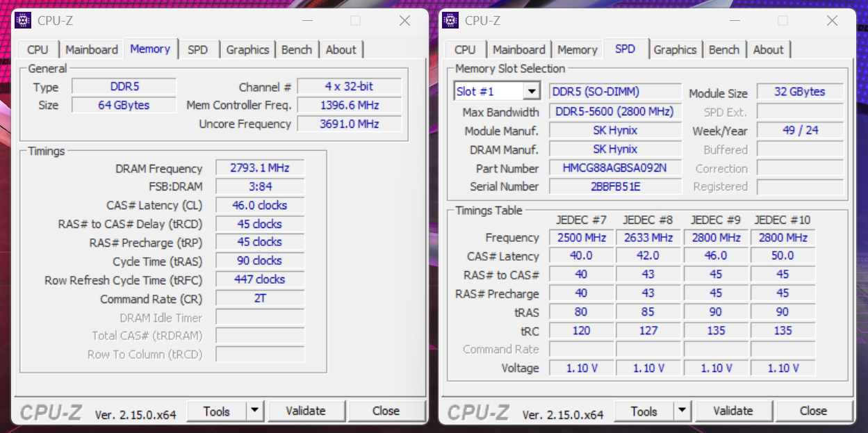Image resolution: width=868 pixels, height=433 pixels.
Task: Open the CPU tab in the right window
Action: point(465,49)
